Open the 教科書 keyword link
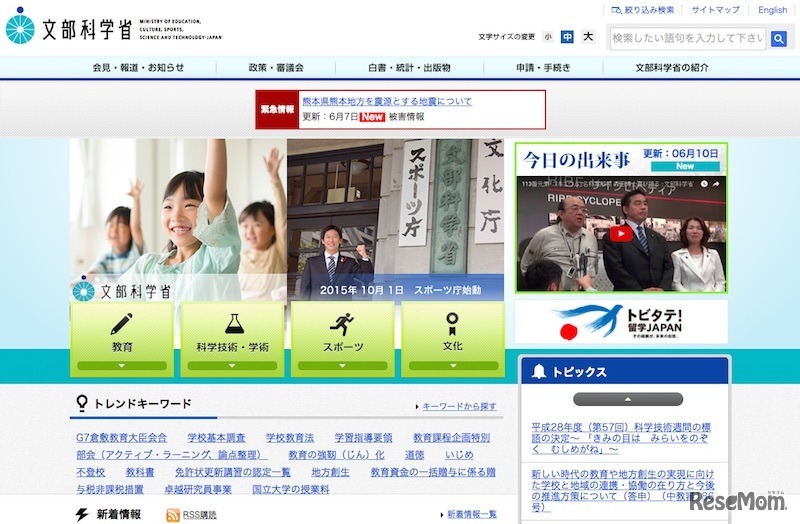The image size is (800, 524). [x=140, y=472]
